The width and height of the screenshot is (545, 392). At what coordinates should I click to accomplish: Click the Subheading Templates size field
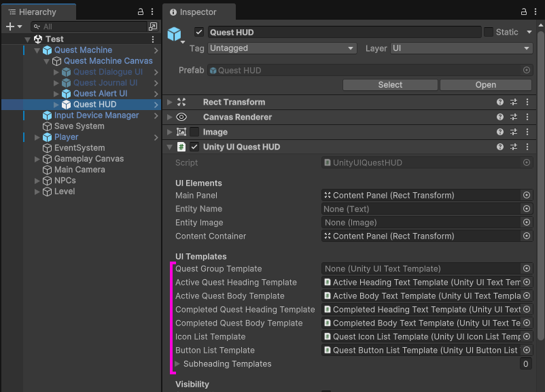click(526, 364)
